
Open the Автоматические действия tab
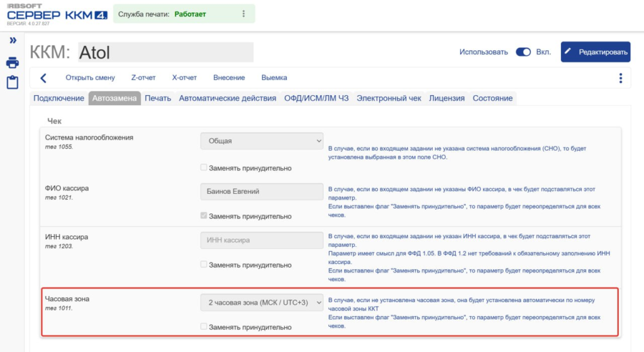point(228,98)
